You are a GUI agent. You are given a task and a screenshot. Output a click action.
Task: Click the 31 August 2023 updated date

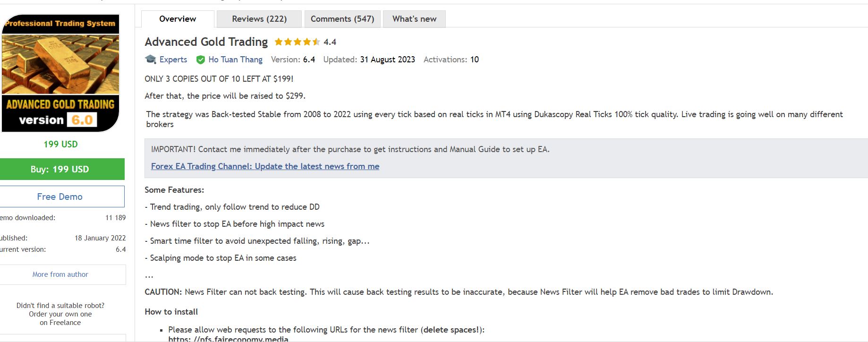coord(387,60)
